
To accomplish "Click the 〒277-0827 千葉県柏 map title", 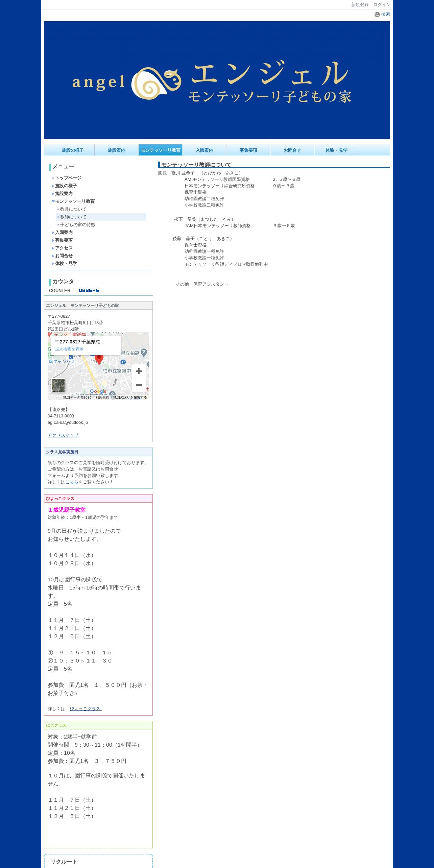I will tap(79, 342).
